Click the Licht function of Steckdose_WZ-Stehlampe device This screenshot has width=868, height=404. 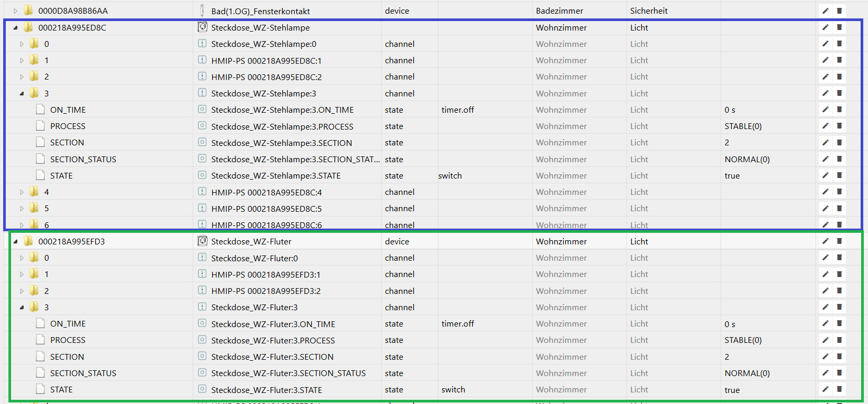(639, 27)
